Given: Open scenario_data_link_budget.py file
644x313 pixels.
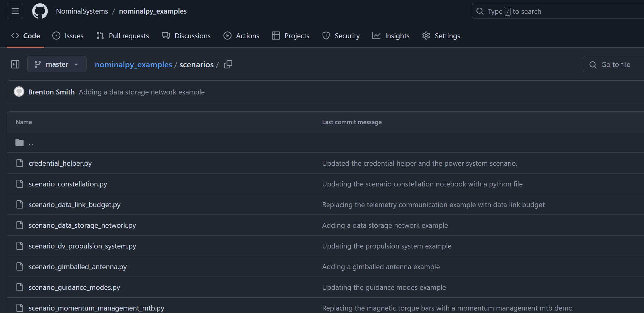Looking at the screenshot, I should (75, 205).
